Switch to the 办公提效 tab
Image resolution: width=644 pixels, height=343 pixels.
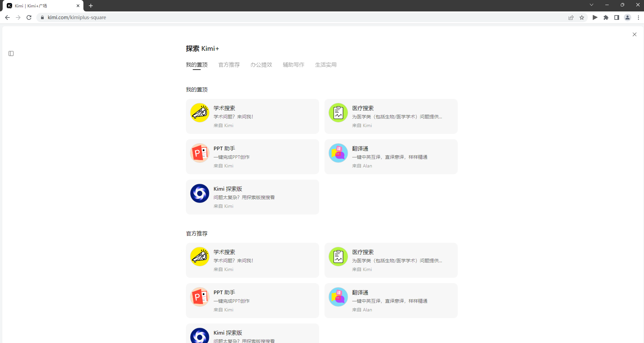(x=261, y=65)
